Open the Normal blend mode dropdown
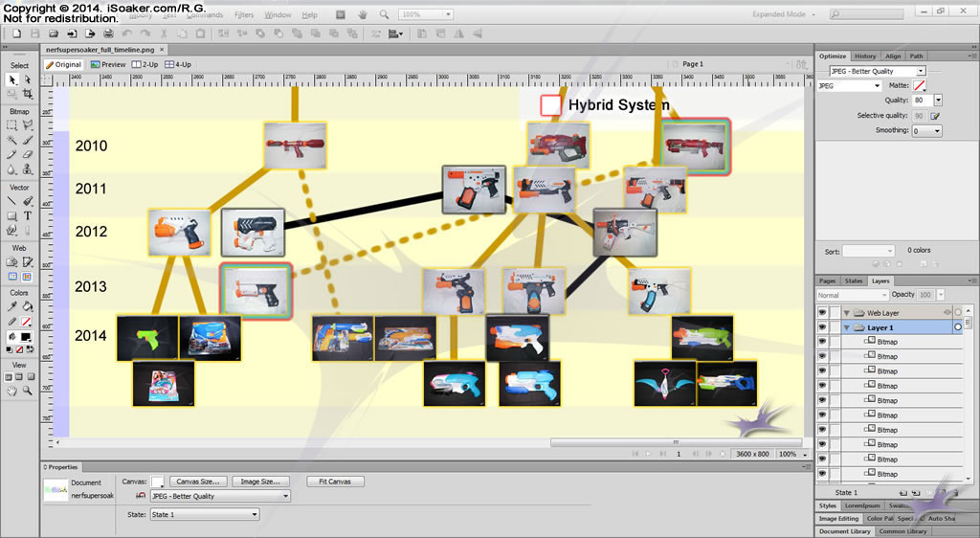This screenshot has height=538, width=980. pyautogui.click(x=852, y=295)
